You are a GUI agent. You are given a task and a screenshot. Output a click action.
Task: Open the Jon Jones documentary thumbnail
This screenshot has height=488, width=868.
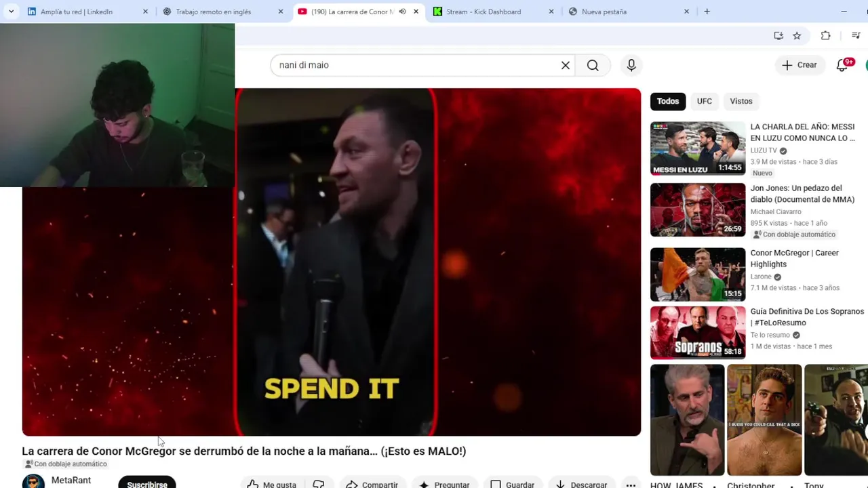point(698,209)
